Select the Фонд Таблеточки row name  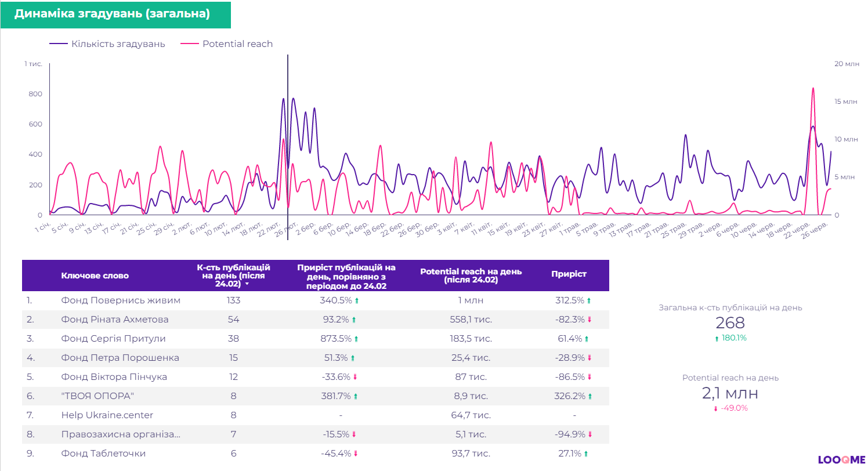pos(103,454)
